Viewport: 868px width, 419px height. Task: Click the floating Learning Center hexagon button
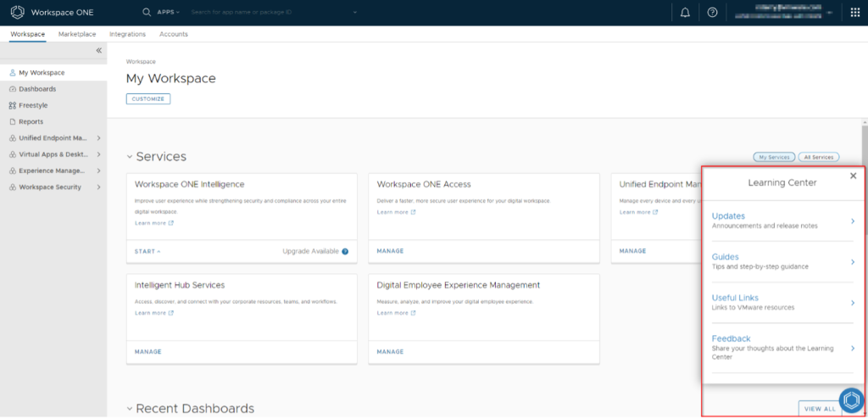pos(851,399)
